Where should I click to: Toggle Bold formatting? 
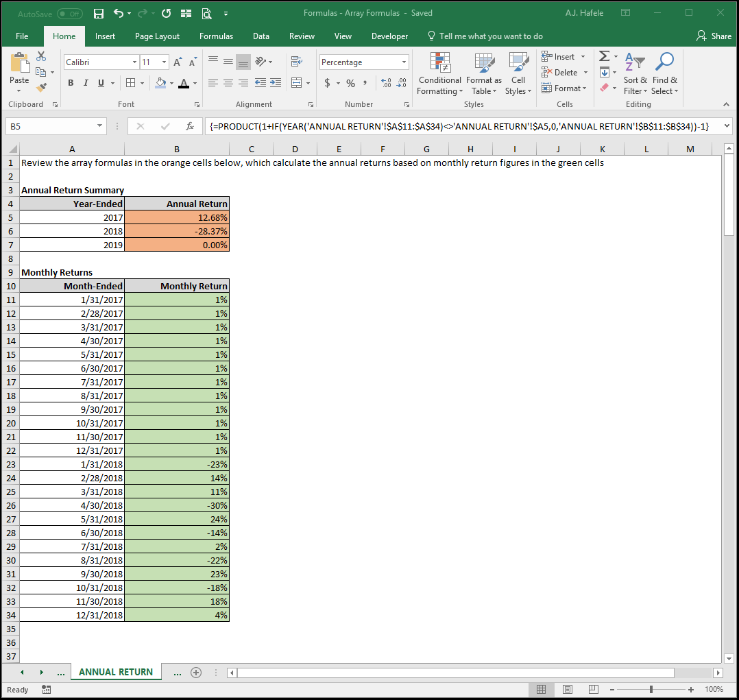71,83
